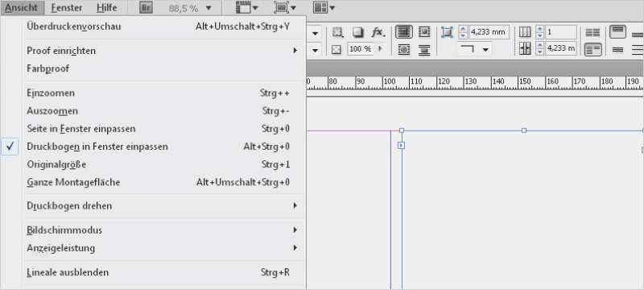Screen dimensions: 644x290
Task: Choose wrap around bounding box icon
Action: point(424,32)
